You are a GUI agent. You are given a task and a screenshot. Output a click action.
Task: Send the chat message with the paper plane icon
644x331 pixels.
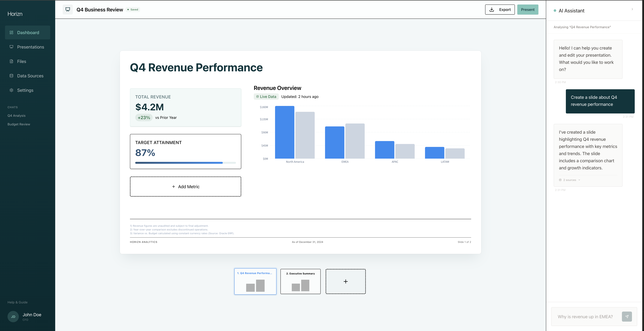[x=627, y=316]
